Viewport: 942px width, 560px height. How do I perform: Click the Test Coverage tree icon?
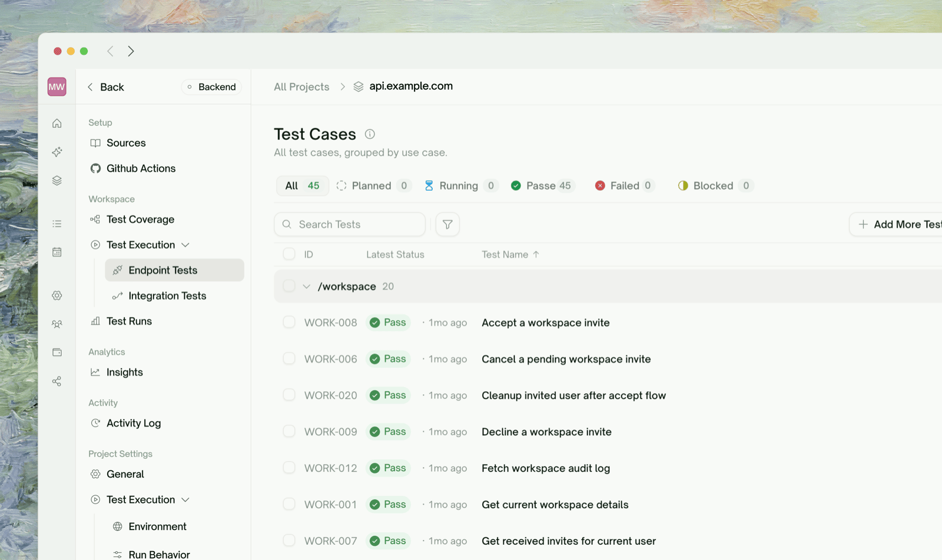[x=95, y=219]
